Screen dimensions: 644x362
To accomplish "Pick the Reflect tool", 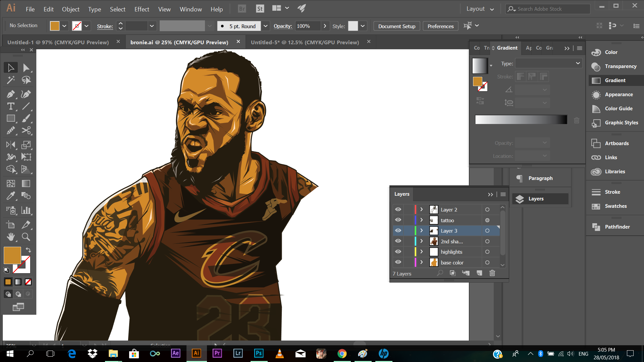I will [x=11, y=145].
